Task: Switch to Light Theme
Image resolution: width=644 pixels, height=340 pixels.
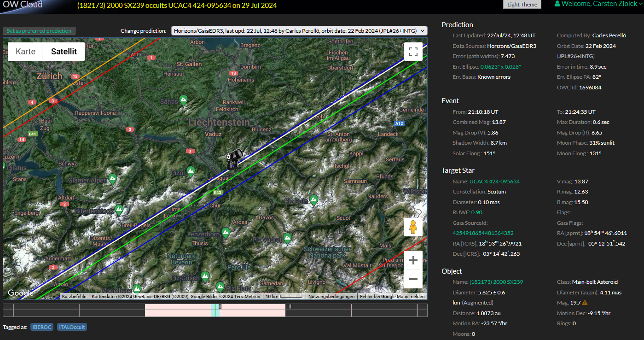Action: tap(522, 5)
